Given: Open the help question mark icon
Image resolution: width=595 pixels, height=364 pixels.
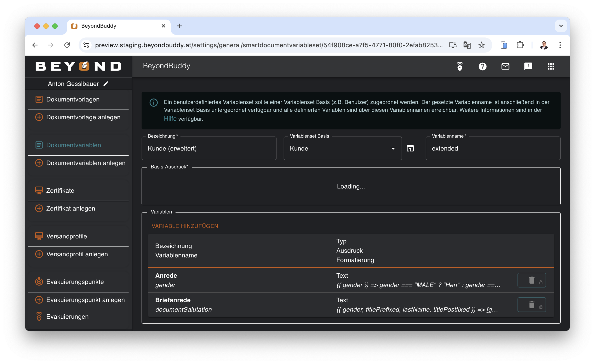Looking at the screenshot, I should [482, 66].
